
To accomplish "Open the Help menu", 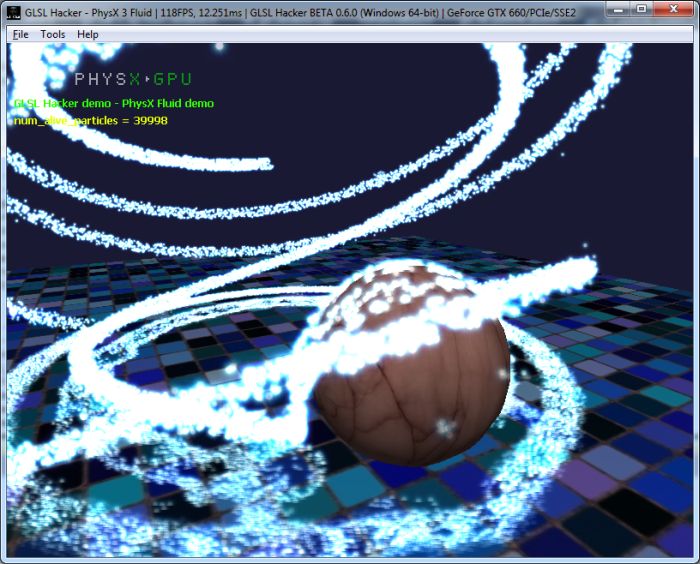I will (88, 34).
